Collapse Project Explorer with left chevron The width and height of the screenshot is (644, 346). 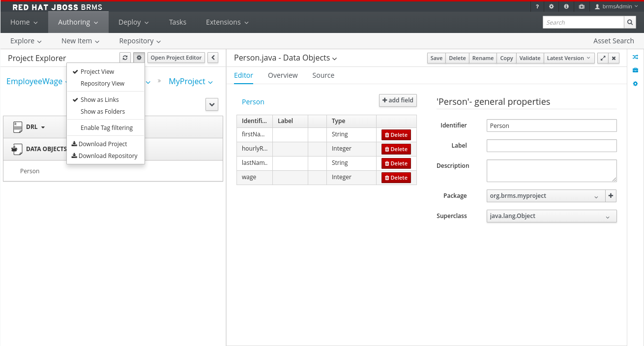coord(213,58)
